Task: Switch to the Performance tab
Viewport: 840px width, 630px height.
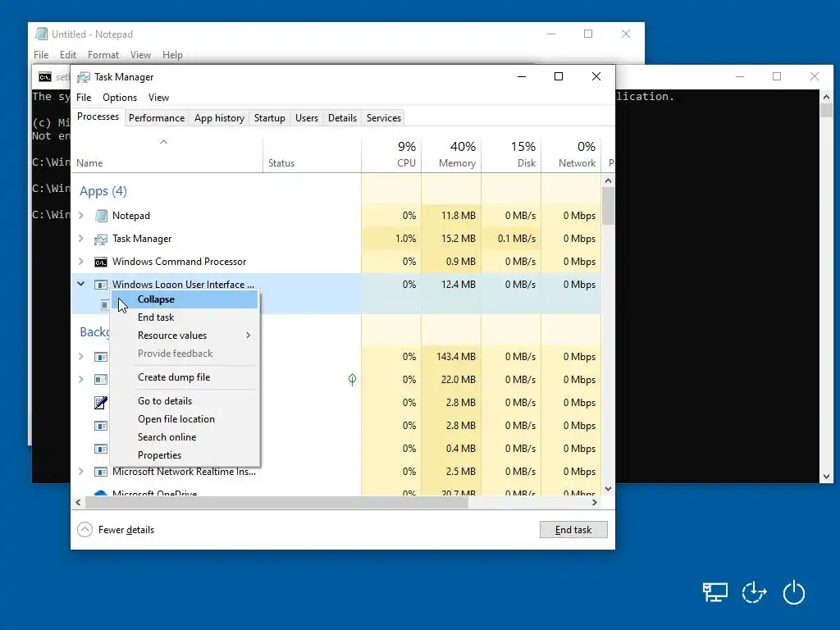Action: coord(157,118)
